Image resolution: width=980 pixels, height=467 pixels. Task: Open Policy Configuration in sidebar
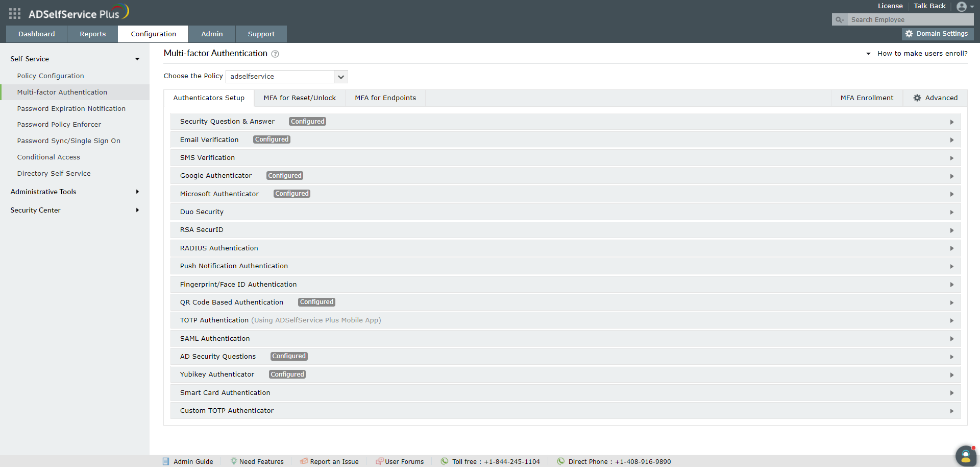(51, 76)
